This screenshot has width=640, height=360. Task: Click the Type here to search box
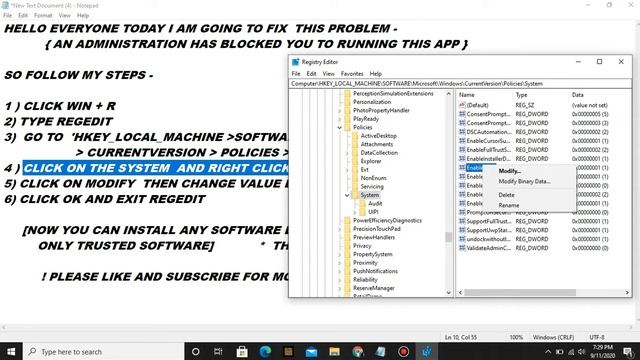pyautogui.click(x=104, y=351)
